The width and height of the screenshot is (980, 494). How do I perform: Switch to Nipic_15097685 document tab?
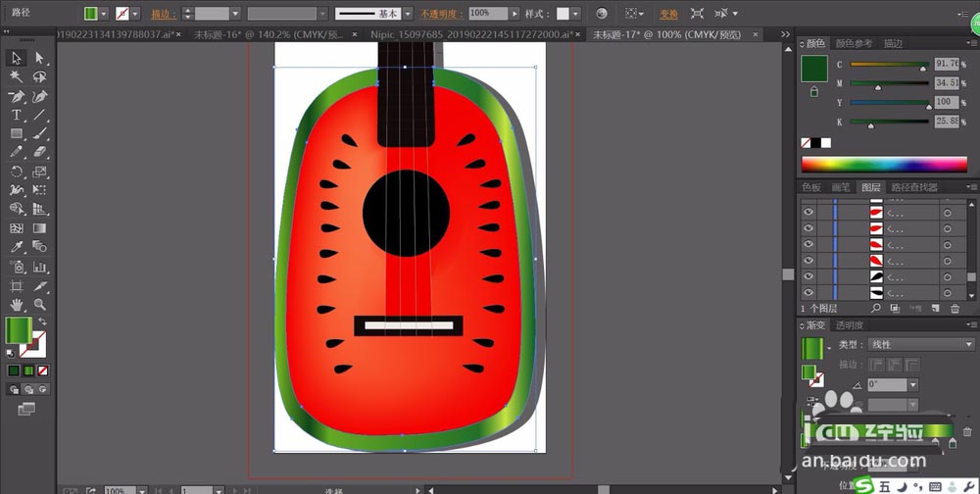[x=472, y=34]
